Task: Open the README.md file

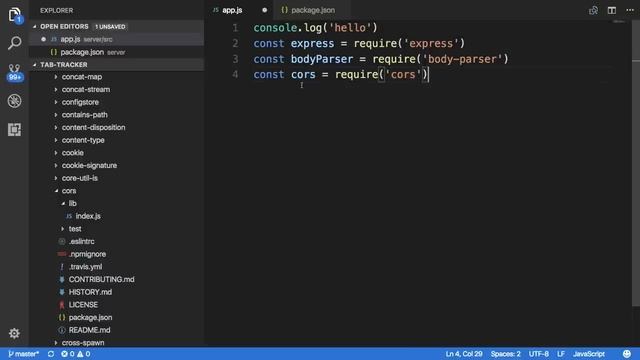Action: tap(89, 330)
